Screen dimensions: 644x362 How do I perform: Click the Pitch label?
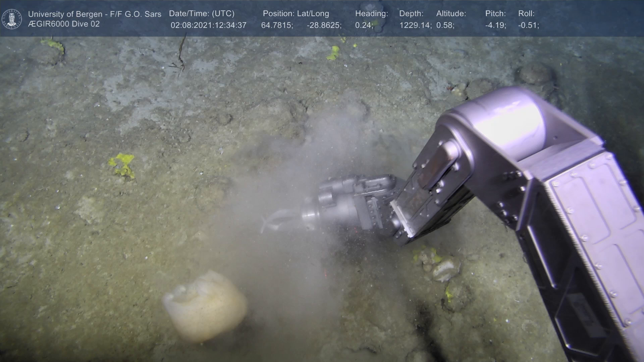[495, 14]
